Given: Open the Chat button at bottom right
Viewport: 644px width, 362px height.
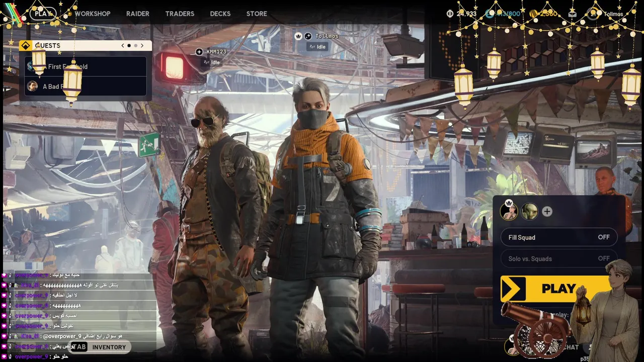Looking at the screenshot, I should [x=571, y=347].
